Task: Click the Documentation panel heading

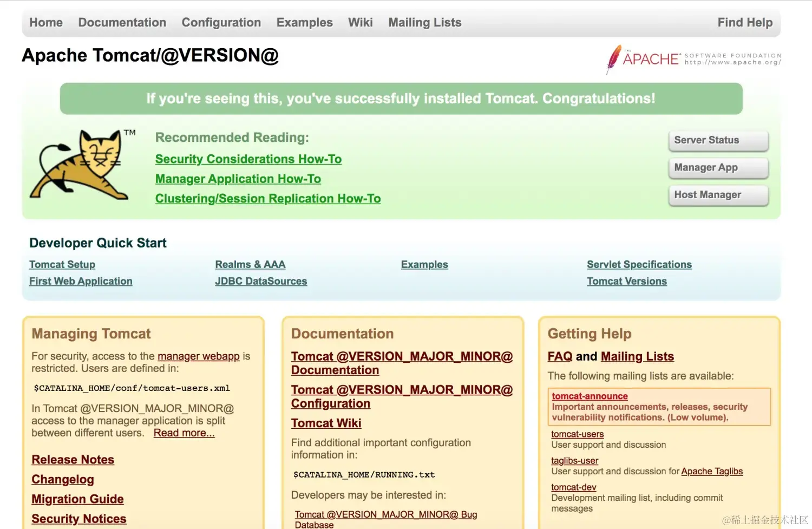Action: click(342, 334)
